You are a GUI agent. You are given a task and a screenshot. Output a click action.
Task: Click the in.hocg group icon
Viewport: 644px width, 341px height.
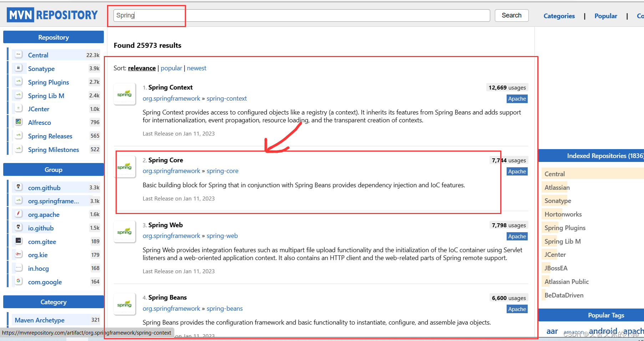pos(19,268)
